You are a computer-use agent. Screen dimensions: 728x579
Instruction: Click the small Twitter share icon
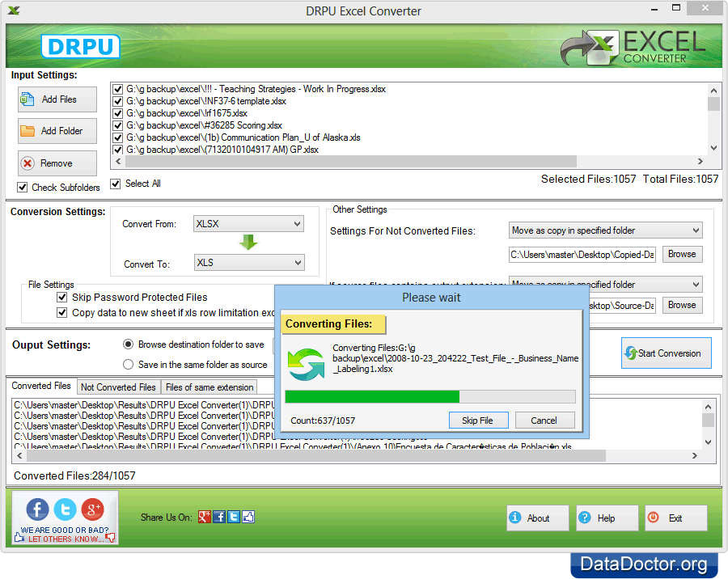[x=234, y=517]
